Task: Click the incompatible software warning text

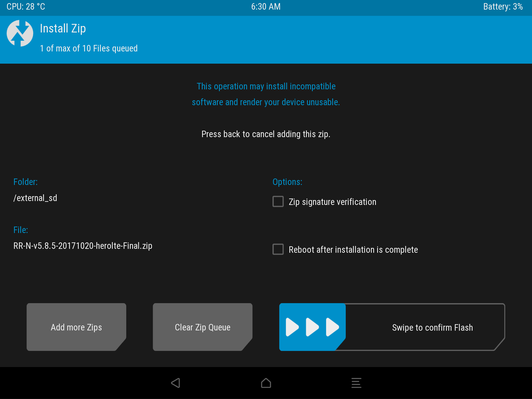Action: tap(266, 94)
